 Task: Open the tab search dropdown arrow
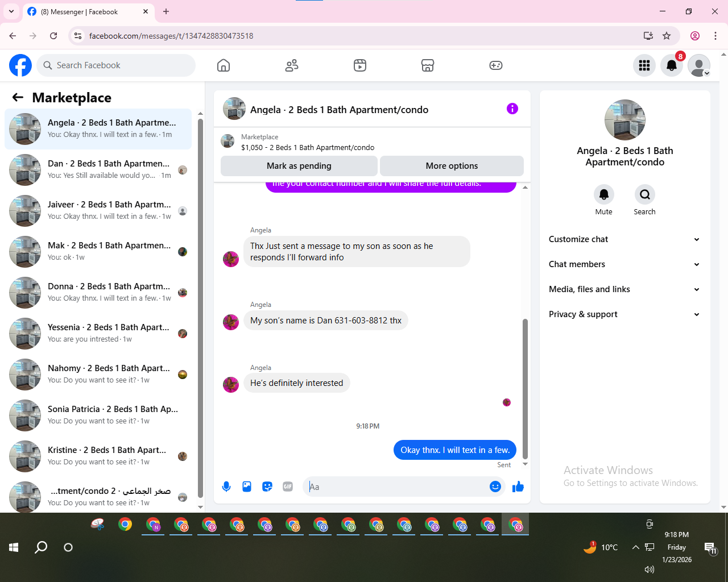[x=11, y=11]
